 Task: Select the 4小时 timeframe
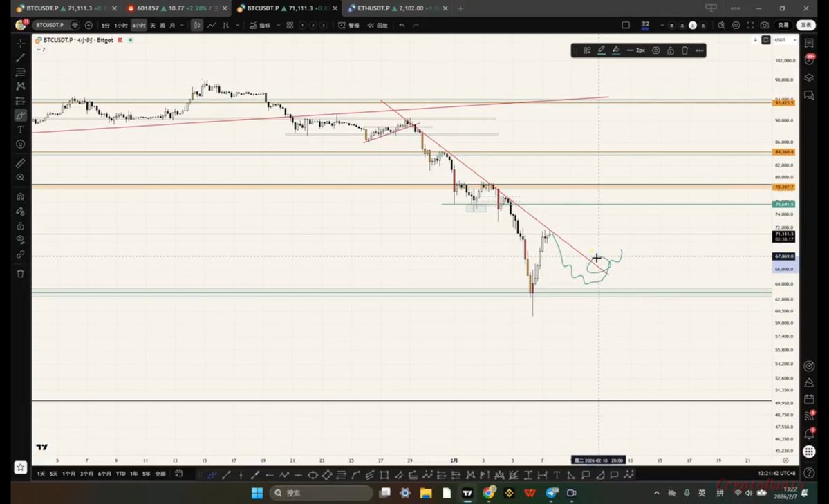(138, 26)
